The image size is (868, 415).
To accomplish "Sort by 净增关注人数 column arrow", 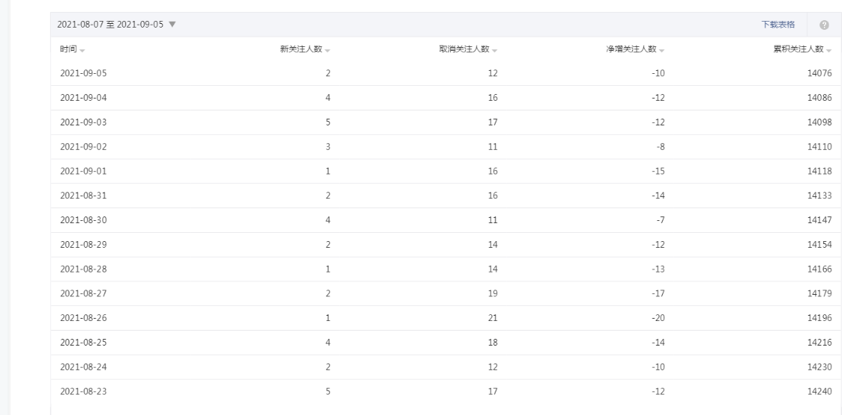I will point(661,51).
